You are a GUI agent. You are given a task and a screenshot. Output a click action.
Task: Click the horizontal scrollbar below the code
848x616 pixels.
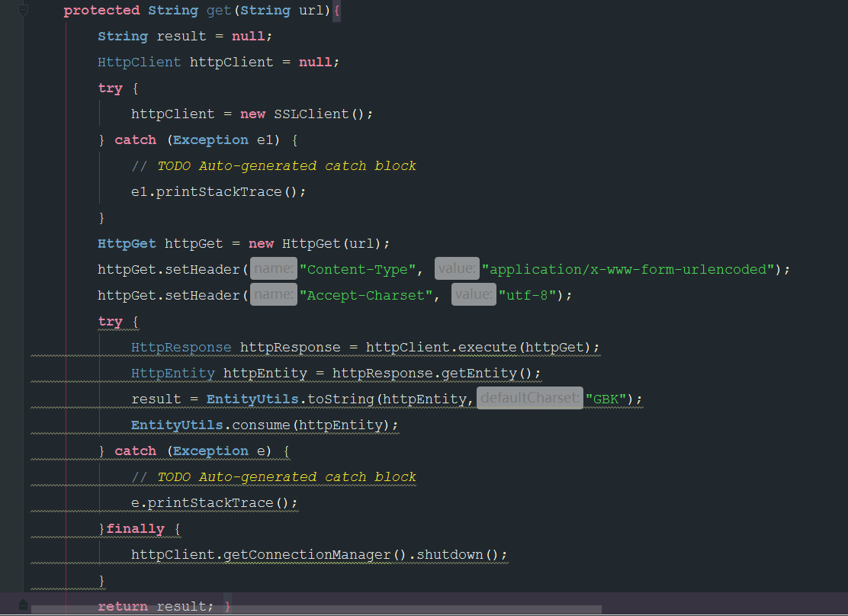[x=316, y=609]
